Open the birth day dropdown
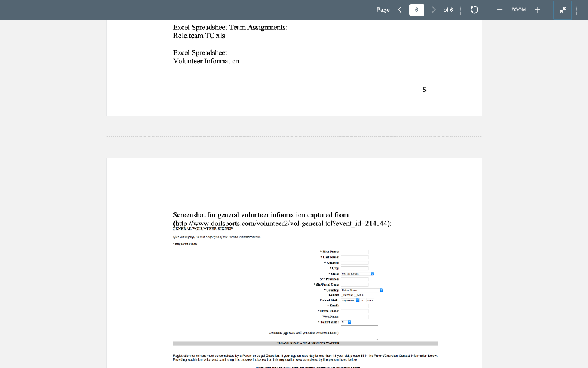Viewport: 588px width, 368px height. tap(362, 300)
